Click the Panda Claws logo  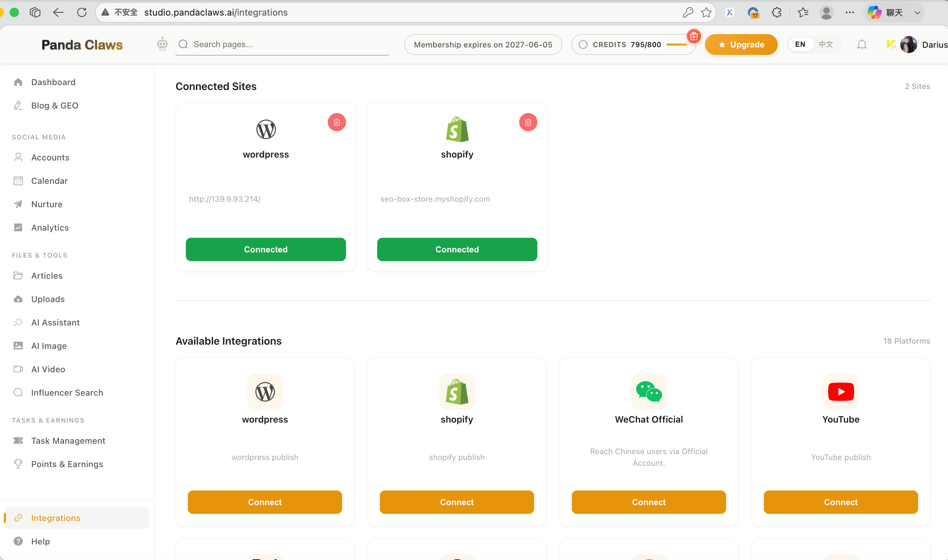coord(82,45)
